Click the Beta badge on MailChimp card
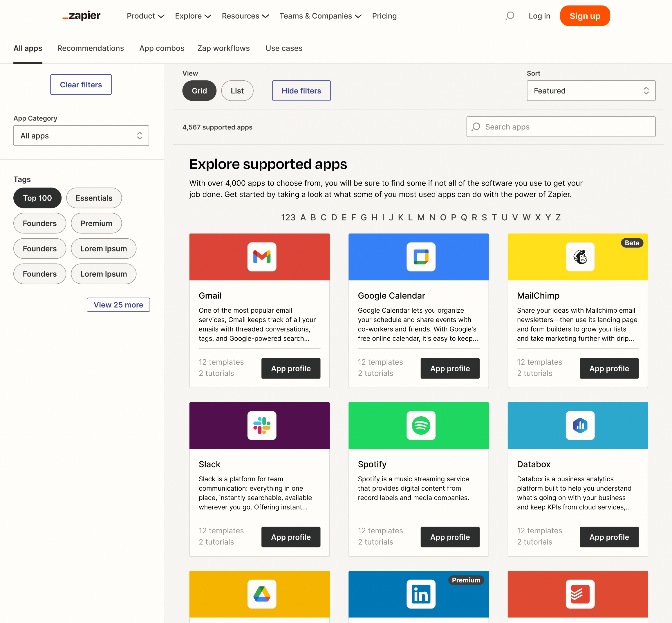Image resolution: width=672 pixels, height=623 pixels. tap(632, 243)
